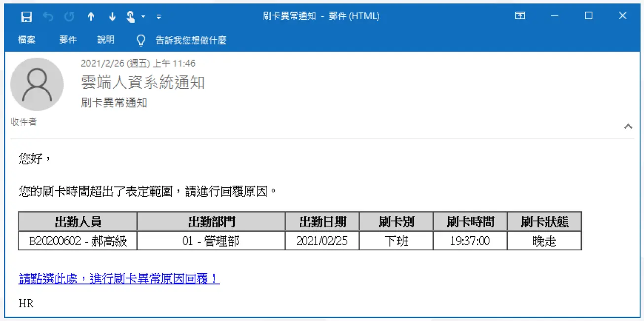Click the 告訴我您想做什麼 search field
The height and width of the screenshot is (321, 644).
[x=191, y=40]
